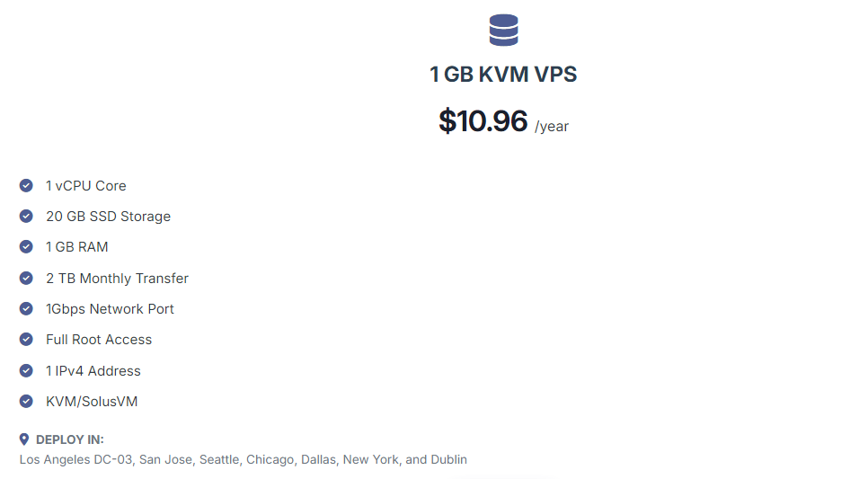Click the location pin icon near Deploy In
The image size is (868, 479).
tap(23, 439)
